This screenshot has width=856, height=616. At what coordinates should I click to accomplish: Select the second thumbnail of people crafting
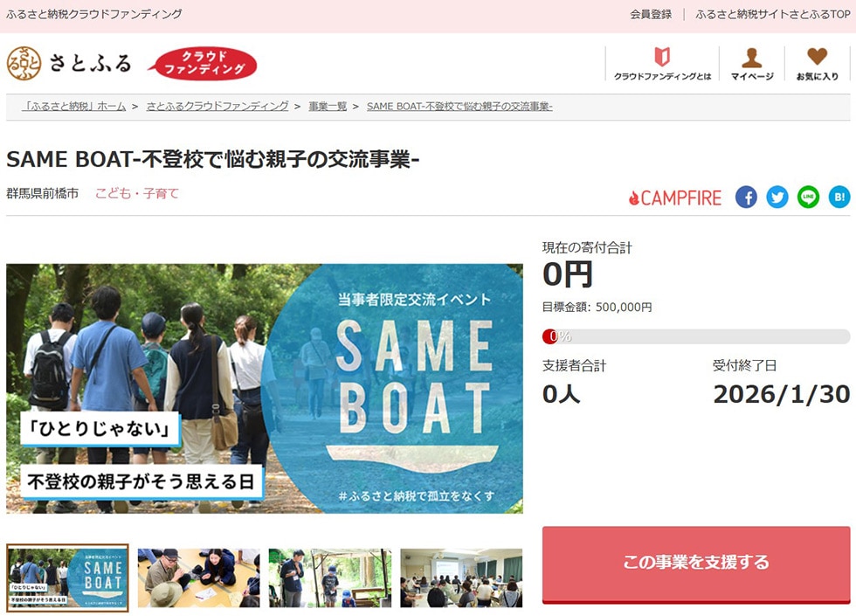point(198,578)
